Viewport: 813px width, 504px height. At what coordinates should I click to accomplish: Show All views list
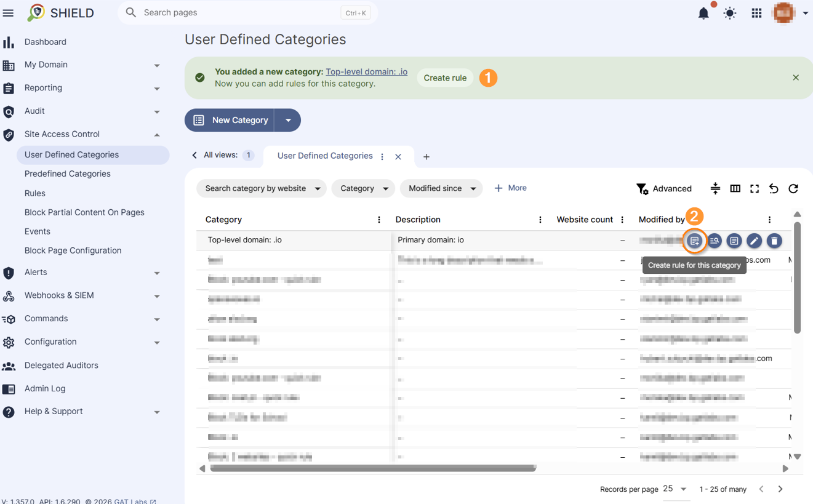[222, 156]
